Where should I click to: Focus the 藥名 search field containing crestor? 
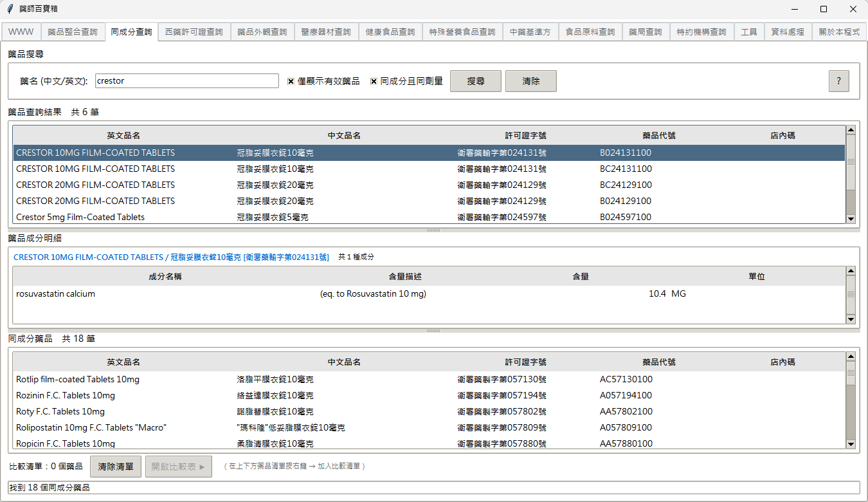pos(186,81)
